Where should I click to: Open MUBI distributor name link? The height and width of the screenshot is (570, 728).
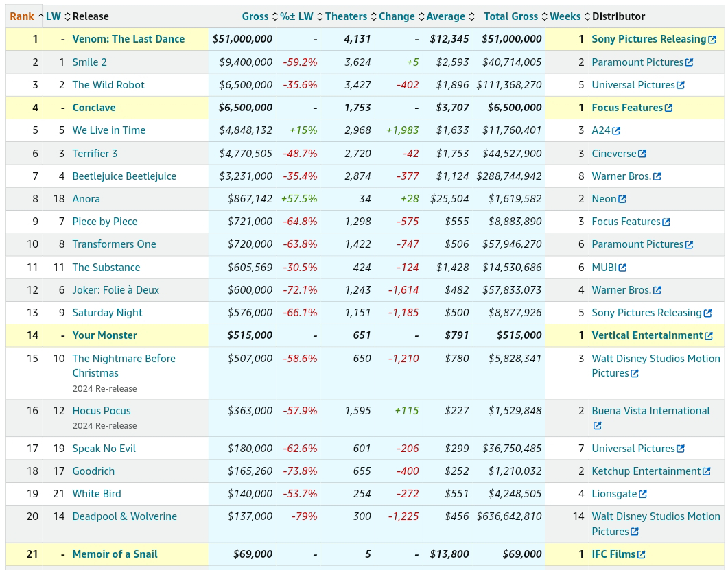[x=604, y=268]
